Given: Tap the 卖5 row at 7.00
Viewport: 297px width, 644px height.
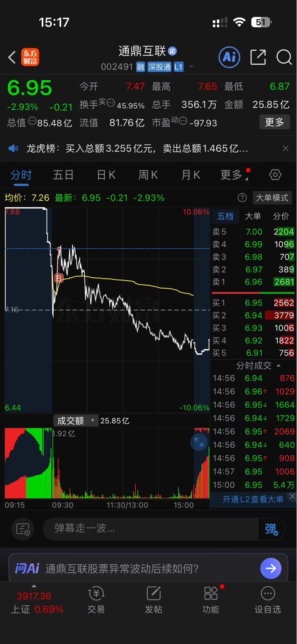Looking at the screenshot, I should point(253,232).
